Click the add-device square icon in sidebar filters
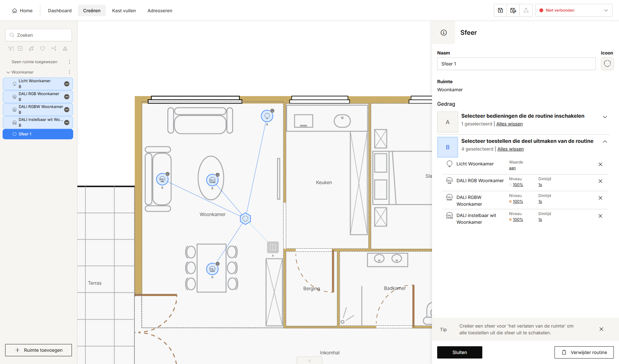The image size is (619, 364). click(x=20, y=48)
